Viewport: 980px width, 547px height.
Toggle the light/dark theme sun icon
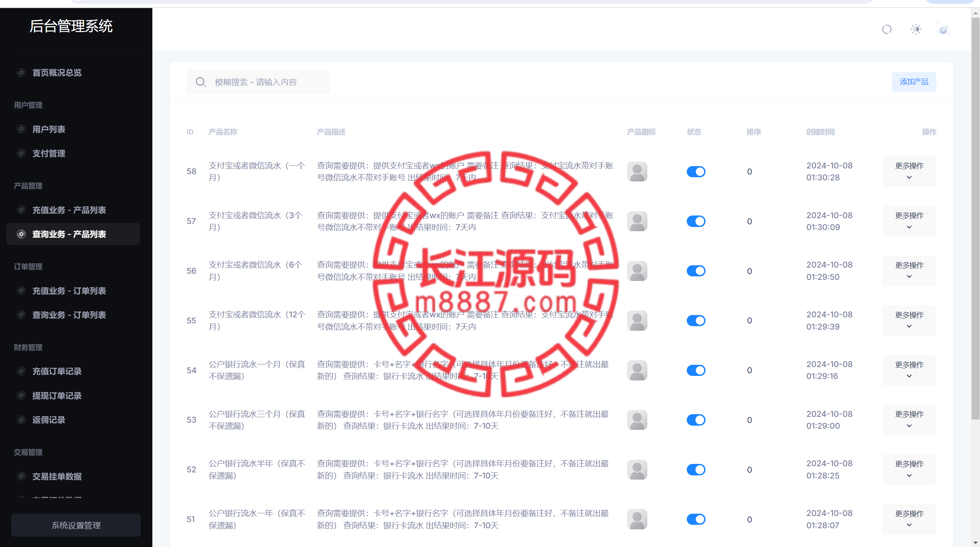tap(916, 29)
